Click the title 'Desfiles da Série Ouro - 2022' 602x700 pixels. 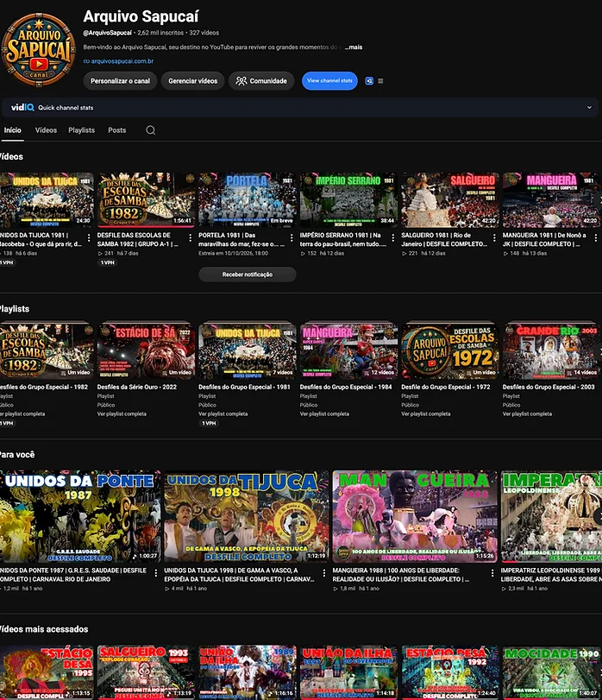pos(137,387)
